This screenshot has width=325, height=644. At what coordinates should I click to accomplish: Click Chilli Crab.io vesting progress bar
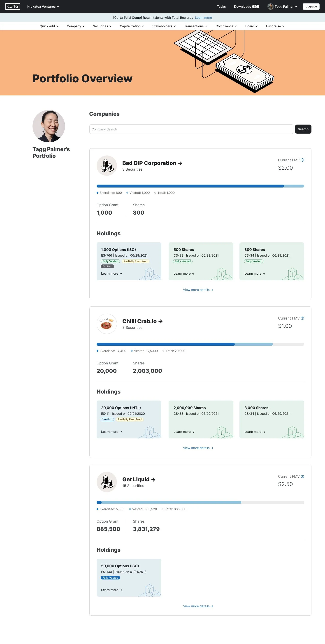tap(200, 344)
